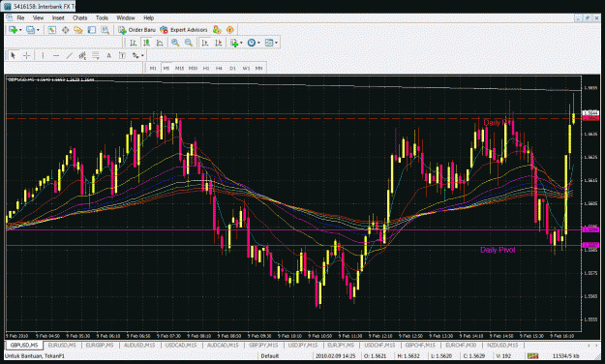Switch chart to bar chart mode
The height and width of the screenshot is (364, 605).
tap(133, 43)
